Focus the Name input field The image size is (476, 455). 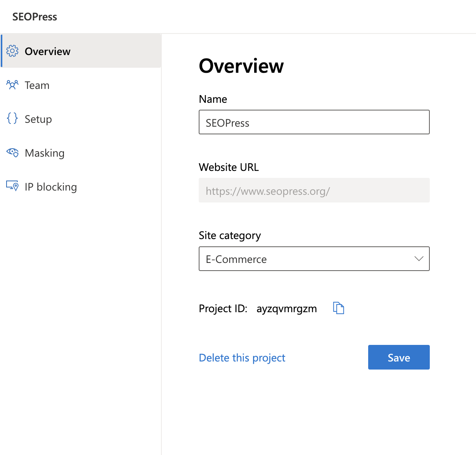pos(314,122)
